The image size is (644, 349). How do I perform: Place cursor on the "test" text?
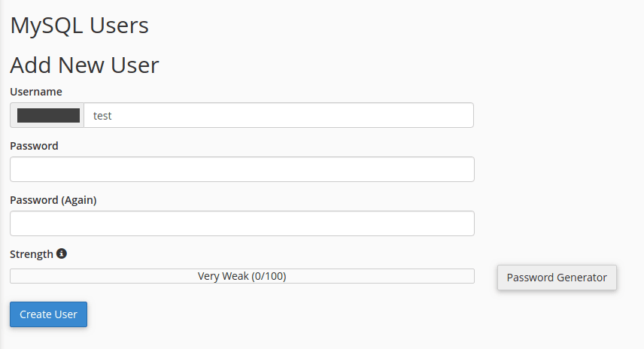click(x=102, y=116)
